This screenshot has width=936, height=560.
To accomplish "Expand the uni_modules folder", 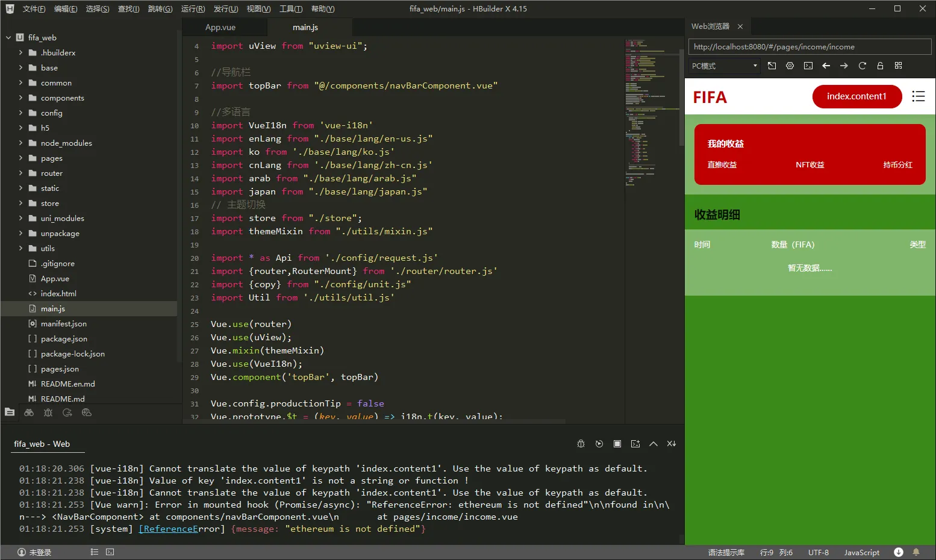I will click(20, 218).
